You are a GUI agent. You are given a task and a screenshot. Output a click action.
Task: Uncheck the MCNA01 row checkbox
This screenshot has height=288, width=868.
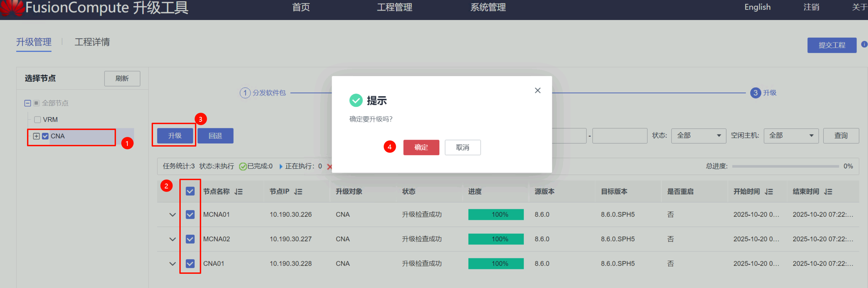[190, 215]
